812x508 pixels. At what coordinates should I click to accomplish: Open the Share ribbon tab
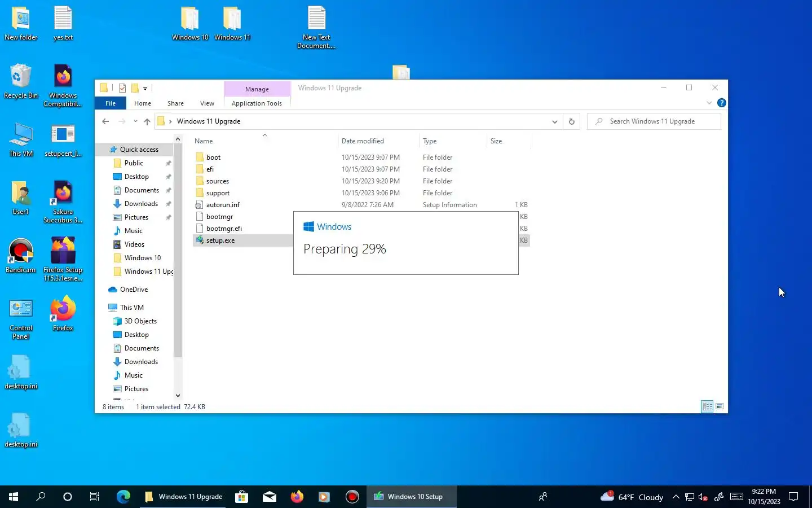pos(175,103)
